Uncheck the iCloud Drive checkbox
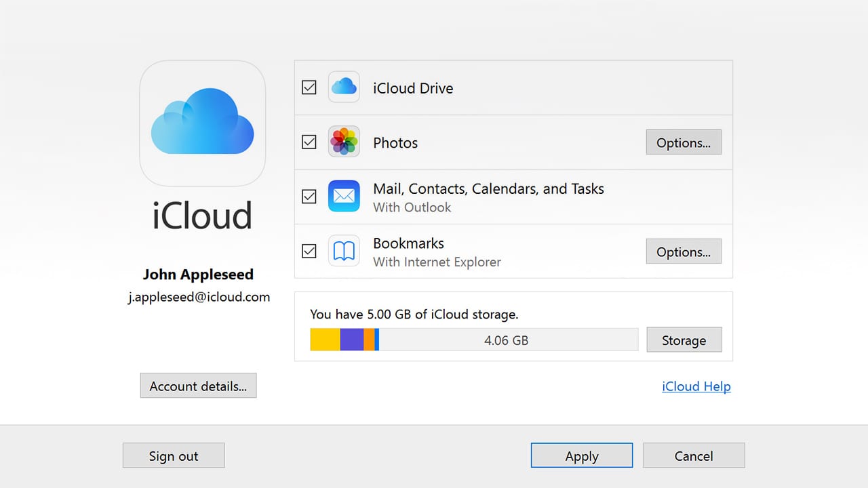The image size is (868, 488). 309,87
